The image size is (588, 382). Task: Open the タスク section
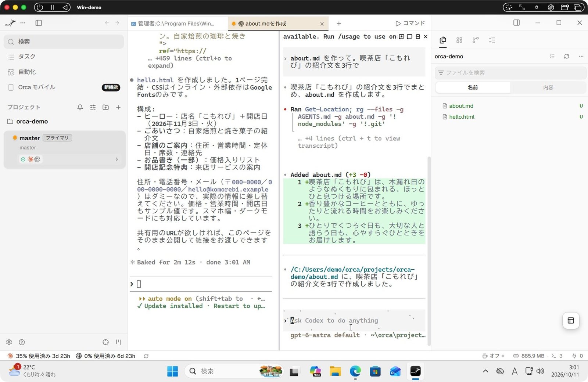click(x=64, y=57)
